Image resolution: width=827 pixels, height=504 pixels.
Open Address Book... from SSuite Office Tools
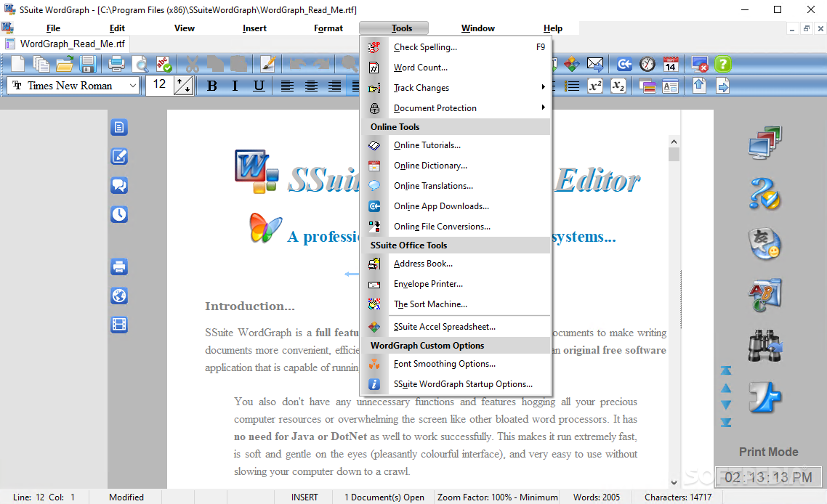click(456, 264)
